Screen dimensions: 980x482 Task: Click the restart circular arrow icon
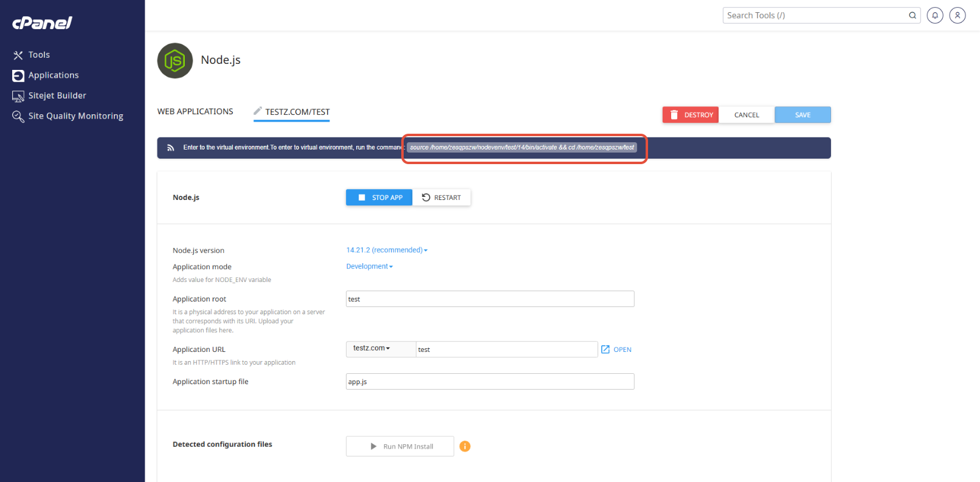pos(426,198)
